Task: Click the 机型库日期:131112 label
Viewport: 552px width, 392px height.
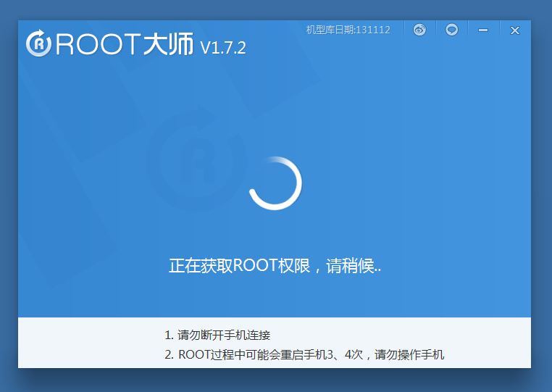Action: pos(348,30)
